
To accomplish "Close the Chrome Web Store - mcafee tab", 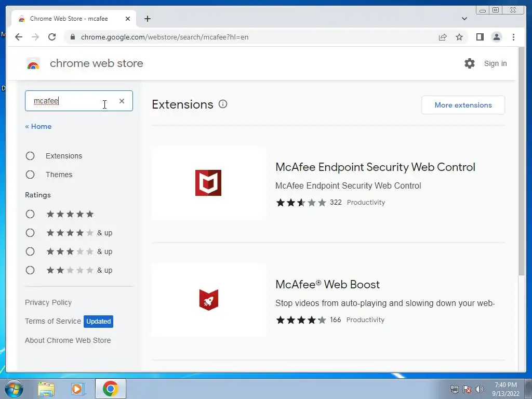I will (x=128, y=19).
